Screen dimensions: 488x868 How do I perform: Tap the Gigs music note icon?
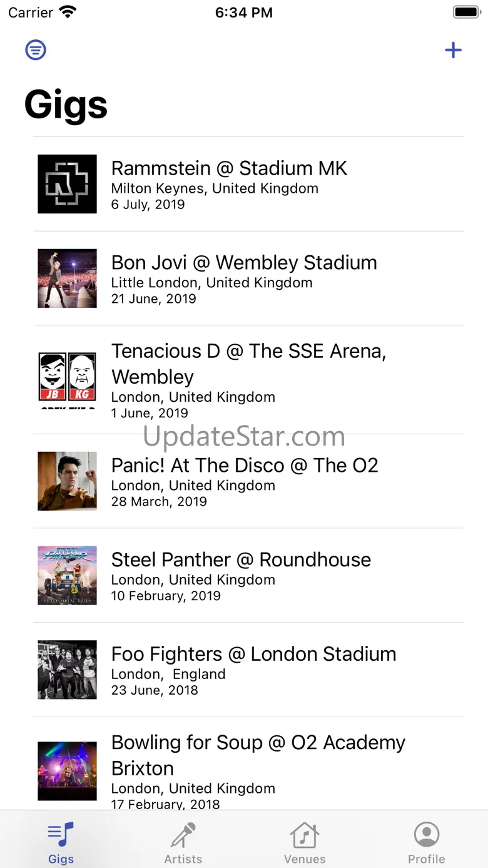coord(61,834)
